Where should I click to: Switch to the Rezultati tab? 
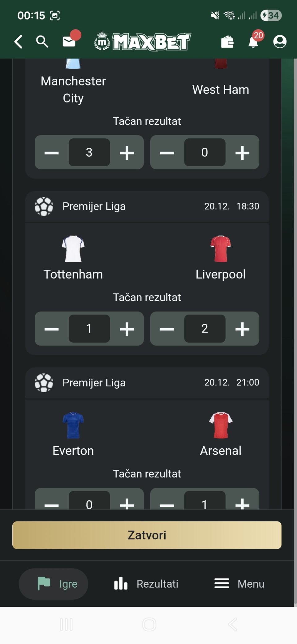[x=147, y=584]
